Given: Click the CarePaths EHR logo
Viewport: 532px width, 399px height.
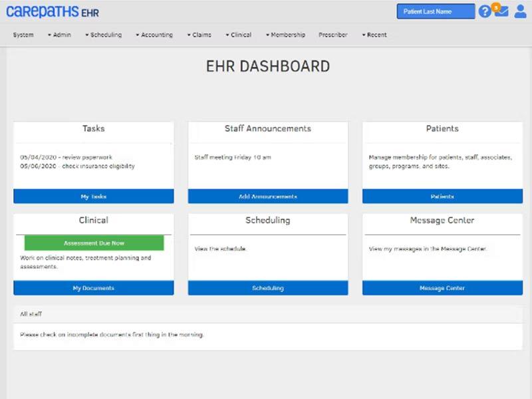Looking at the screenshot, I should (53, 11).
